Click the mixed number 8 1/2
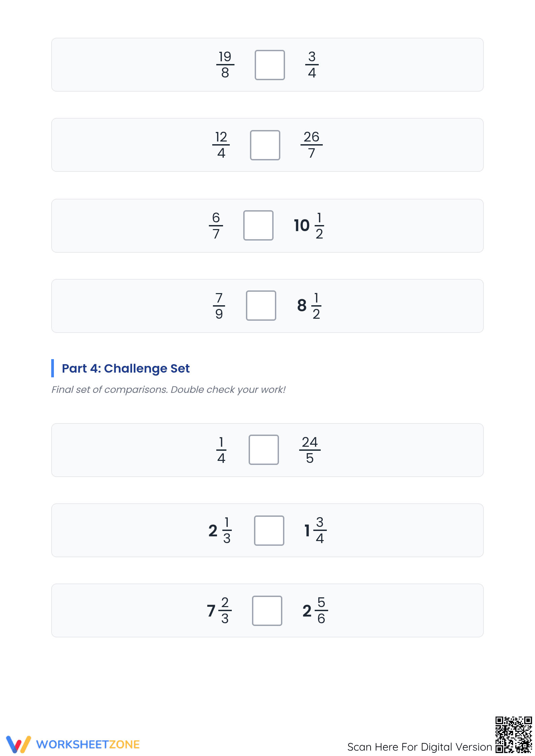This screenshot has width=535, height=756. click(x=309, y=306)
